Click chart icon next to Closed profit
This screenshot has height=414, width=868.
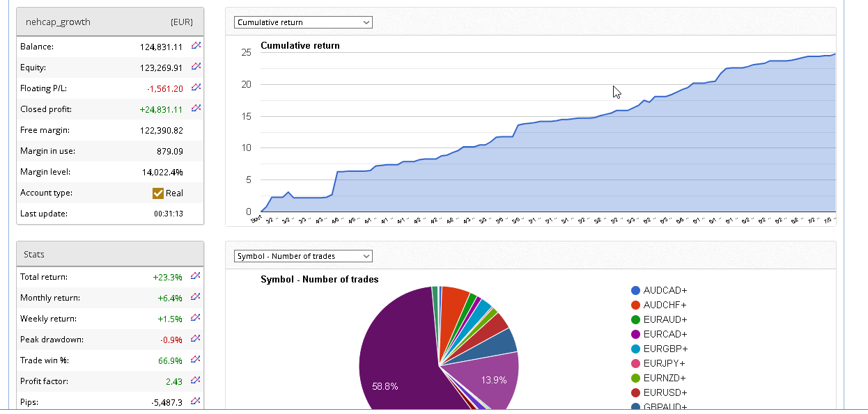click(x=196, y=109)
